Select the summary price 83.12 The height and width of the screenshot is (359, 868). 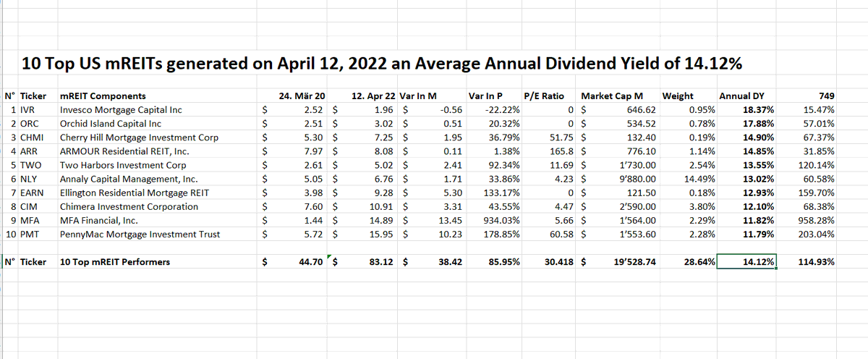[x=381, y=262]
